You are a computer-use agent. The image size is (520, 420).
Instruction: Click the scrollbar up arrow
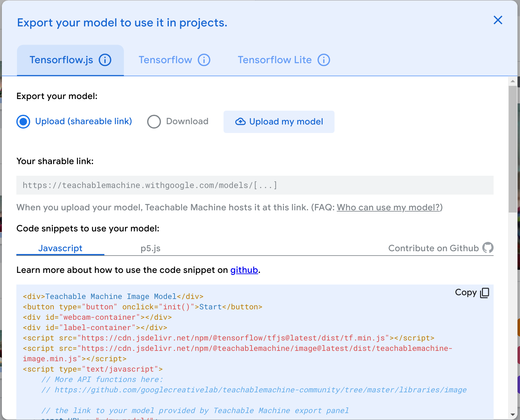513,81
